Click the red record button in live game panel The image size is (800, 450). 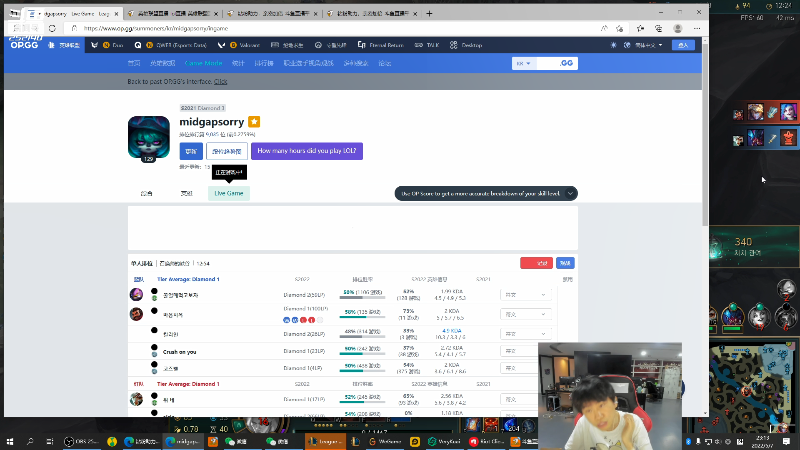click(536, 263)
